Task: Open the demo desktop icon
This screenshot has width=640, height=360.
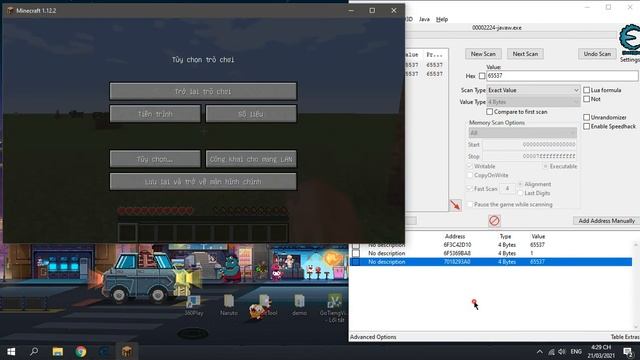Action: coord(299,305)
